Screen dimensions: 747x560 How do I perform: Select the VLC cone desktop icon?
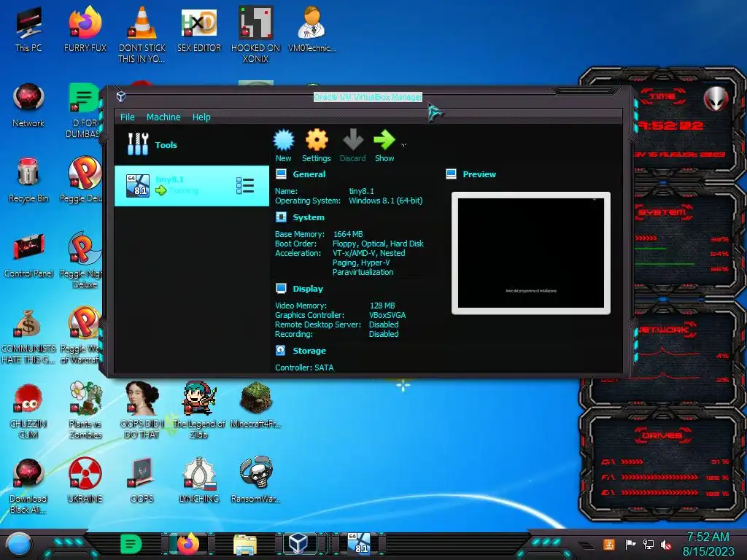142,34
